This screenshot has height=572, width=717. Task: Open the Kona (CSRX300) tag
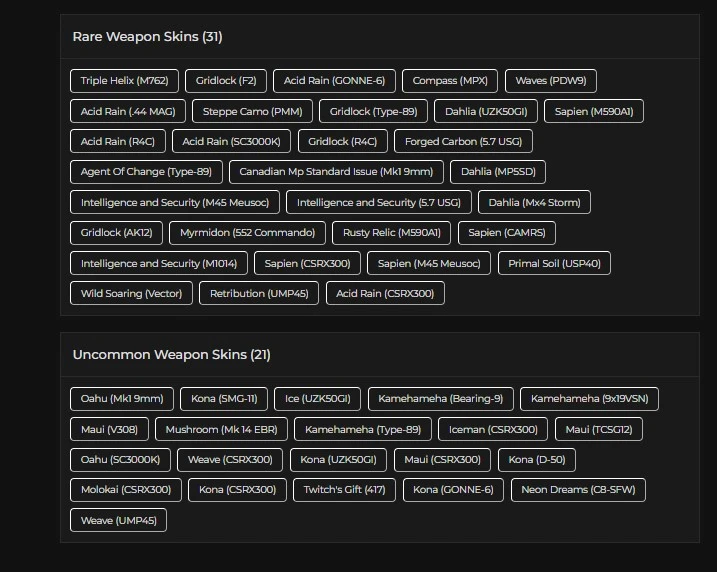coord(237,490)
